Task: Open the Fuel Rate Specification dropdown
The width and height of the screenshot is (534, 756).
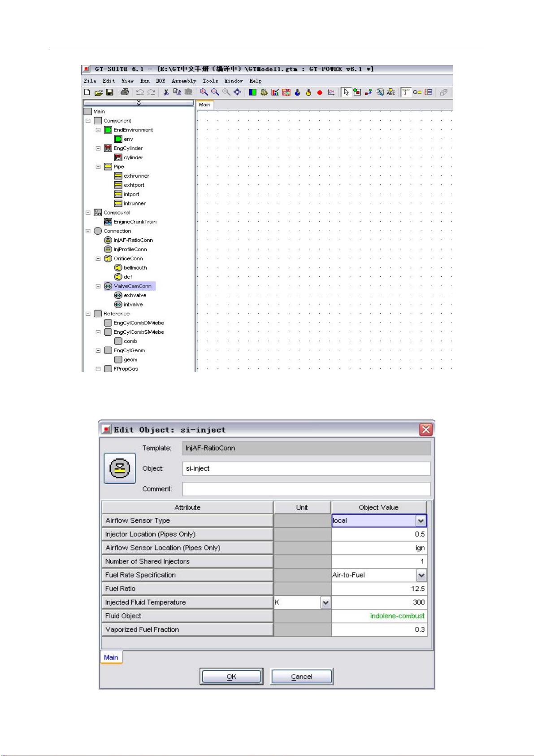Action: coord(421,575)
